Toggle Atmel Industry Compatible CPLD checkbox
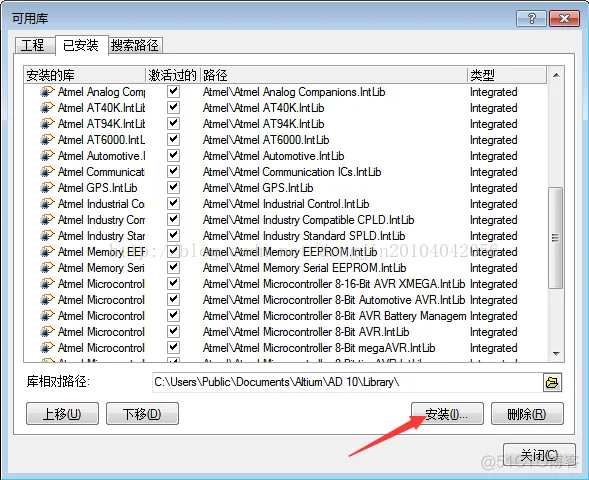589x480 pixels. tap(173, 219)
